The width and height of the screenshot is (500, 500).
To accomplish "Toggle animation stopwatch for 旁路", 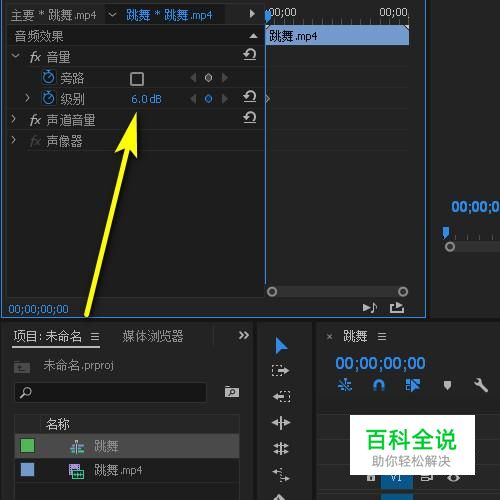I will [x=49, y=77].
